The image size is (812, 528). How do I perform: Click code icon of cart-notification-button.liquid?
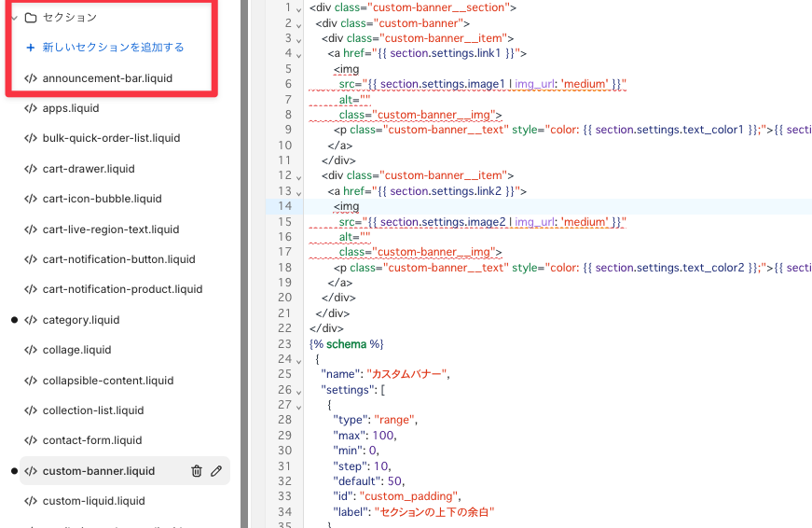[31, 259]
